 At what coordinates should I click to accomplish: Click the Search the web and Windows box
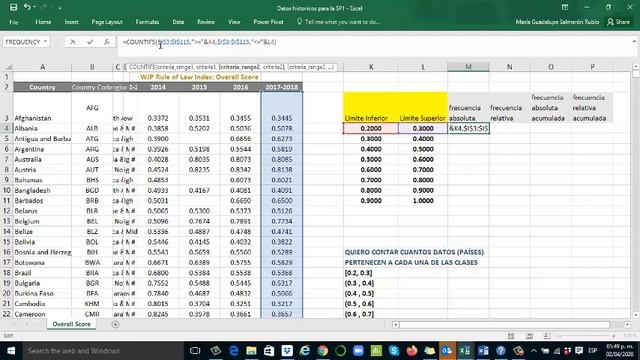pos(102,351)
